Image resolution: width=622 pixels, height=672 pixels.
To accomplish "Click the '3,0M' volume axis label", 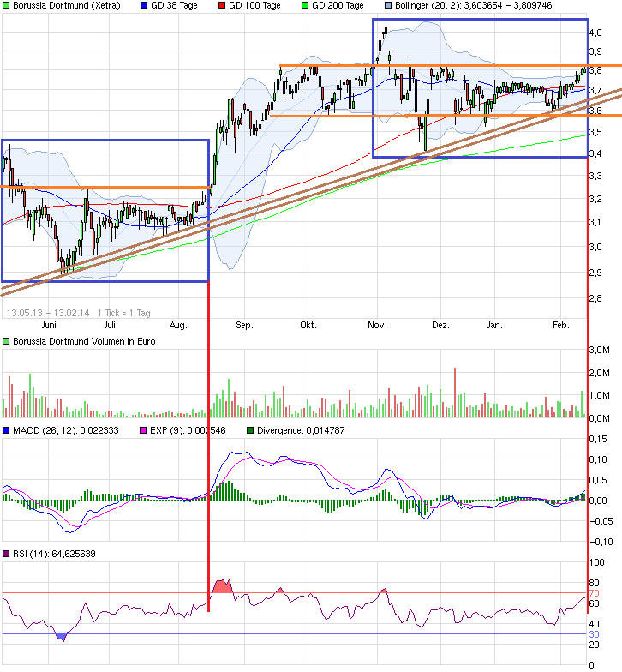I will tap(600, 350).
